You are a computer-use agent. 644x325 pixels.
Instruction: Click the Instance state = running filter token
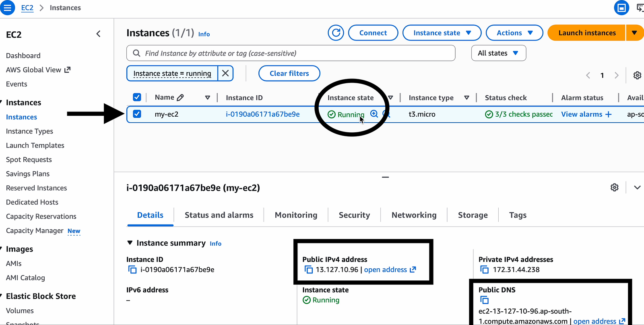click(172, 73)
